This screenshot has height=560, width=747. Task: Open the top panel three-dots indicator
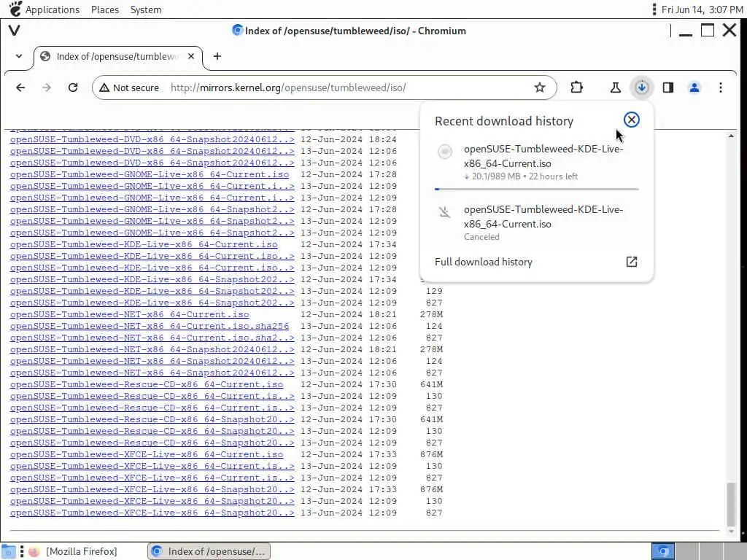654,9
